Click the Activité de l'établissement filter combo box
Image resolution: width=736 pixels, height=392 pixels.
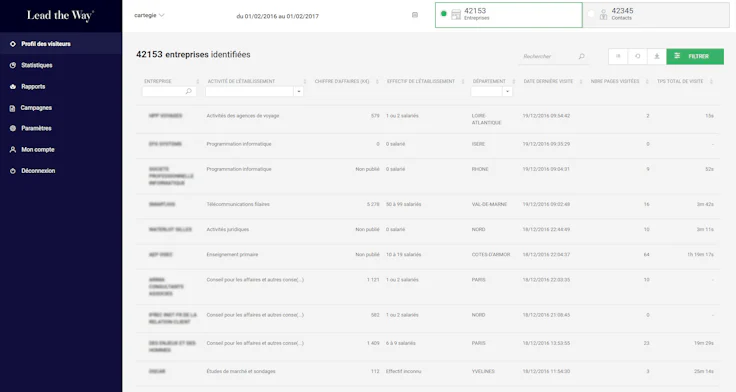[x=254, y=92]
